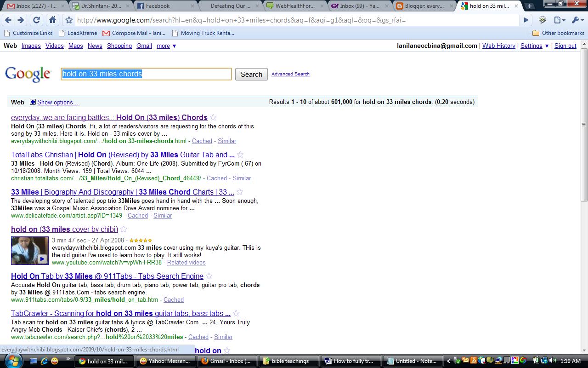Click the chat bubble extension icon
The width and height of the screenshot is (588, 368).
pos(543,20)
